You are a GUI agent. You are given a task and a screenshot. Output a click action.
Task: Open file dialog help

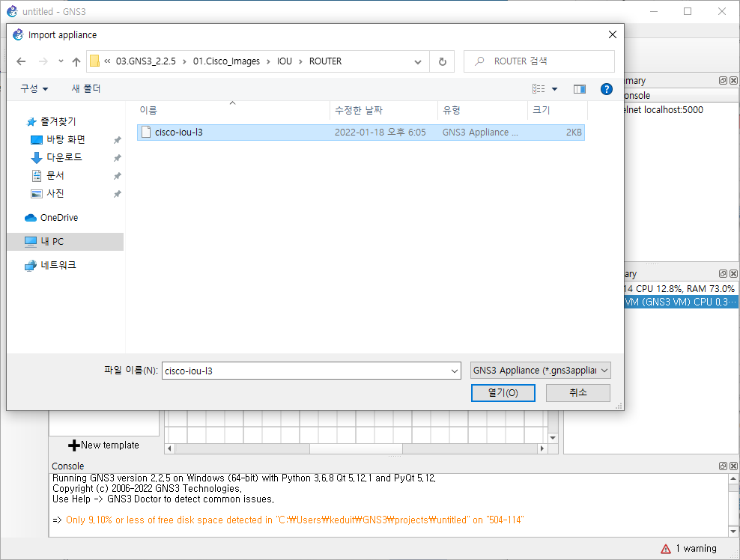(x=607, y=88)
